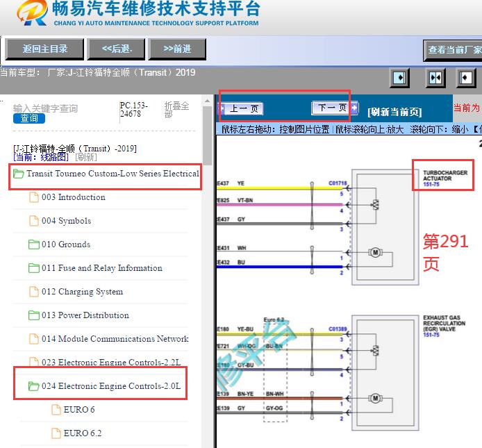Open the EURO 6 wiring page
Screen dimensions: 482x448
(x=79, y=410)
